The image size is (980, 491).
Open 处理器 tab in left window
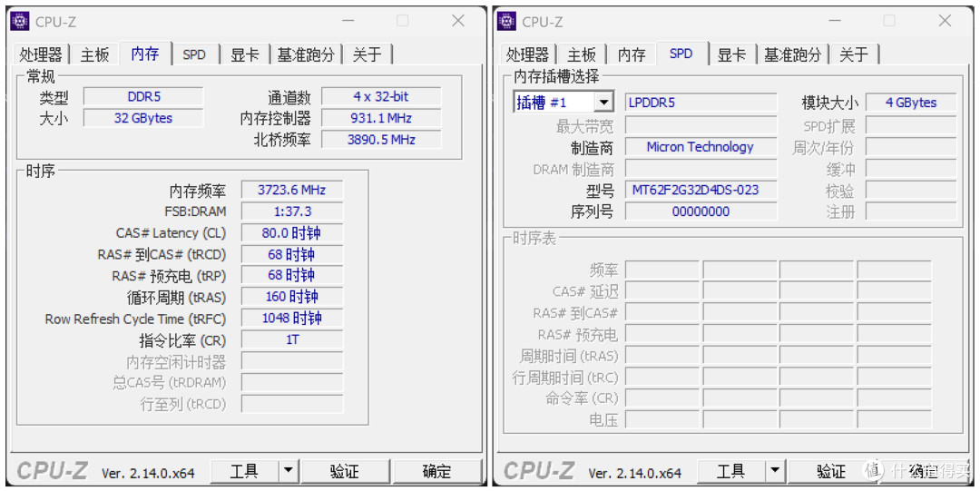(x=41, y=54)
